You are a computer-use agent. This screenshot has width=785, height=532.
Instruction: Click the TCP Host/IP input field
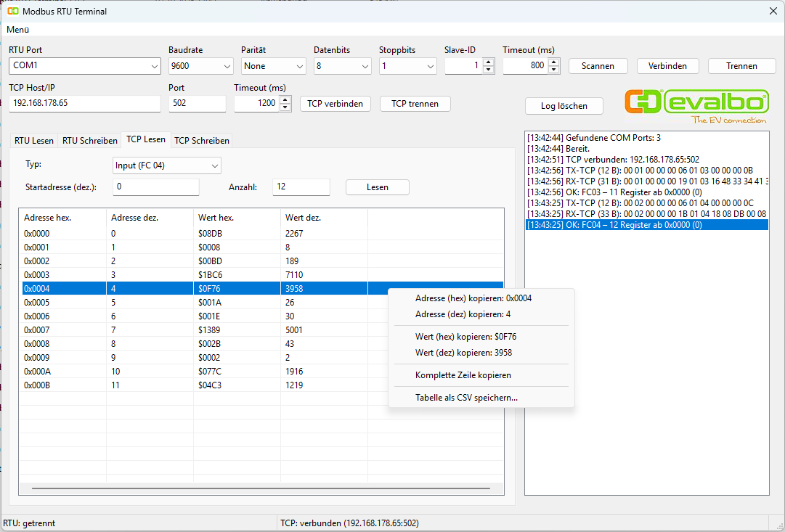click(85, 104)
